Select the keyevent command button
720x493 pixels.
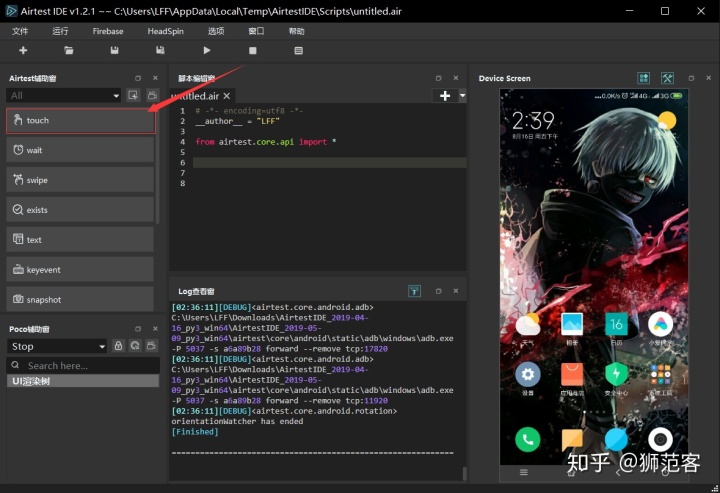[80, 269]
